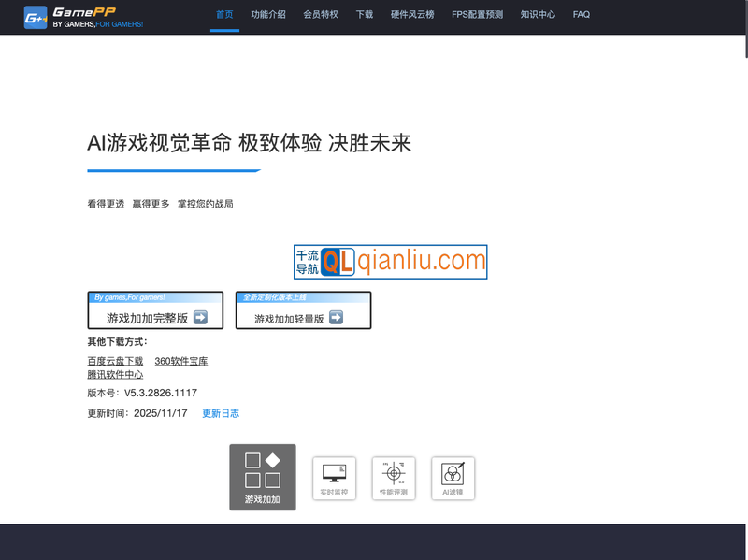Open the FAQ page
This screenshot has width=748, height=560.
pos(582,15)
